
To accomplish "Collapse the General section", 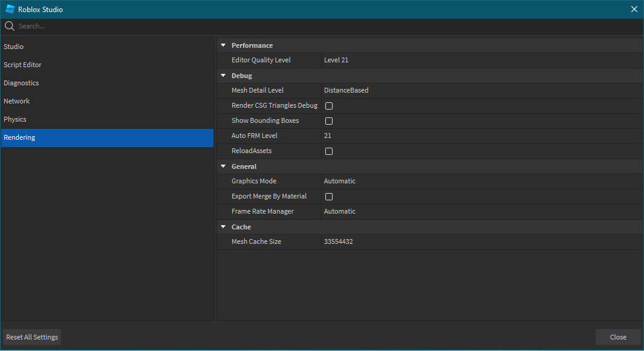I will [223, 166].
